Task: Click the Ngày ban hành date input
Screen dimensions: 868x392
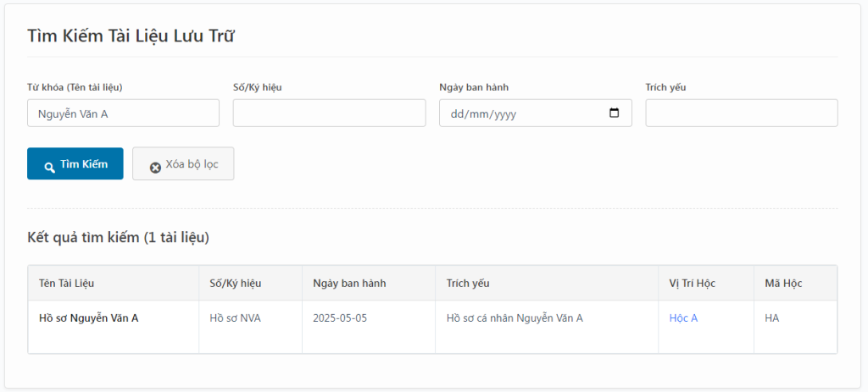Action: point(536,113)
